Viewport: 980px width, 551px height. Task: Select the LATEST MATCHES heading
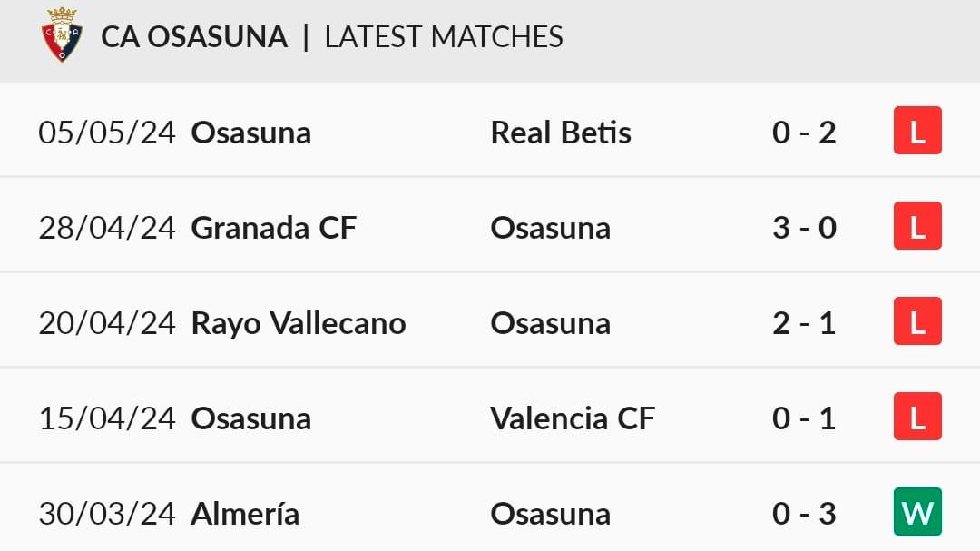coord(444,37)
